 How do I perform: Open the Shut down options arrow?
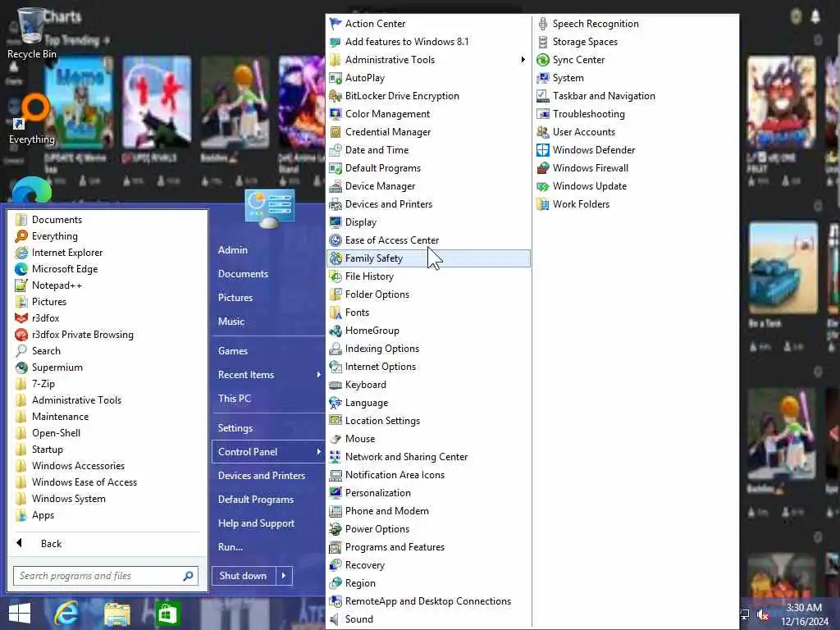click(x=284, y=576)
